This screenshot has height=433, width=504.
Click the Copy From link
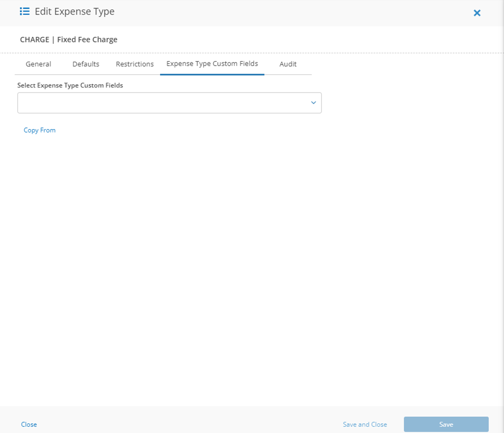pyautogui.click(x=39, y=130)
